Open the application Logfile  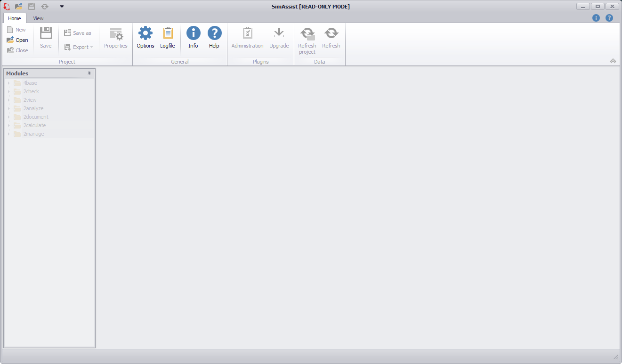[168, 38]
